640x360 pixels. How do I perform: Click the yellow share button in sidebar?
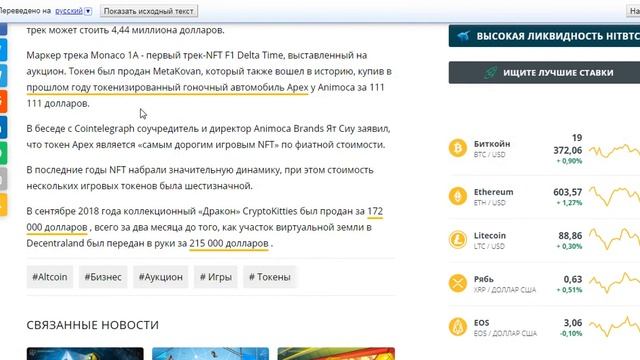[3, 205]
